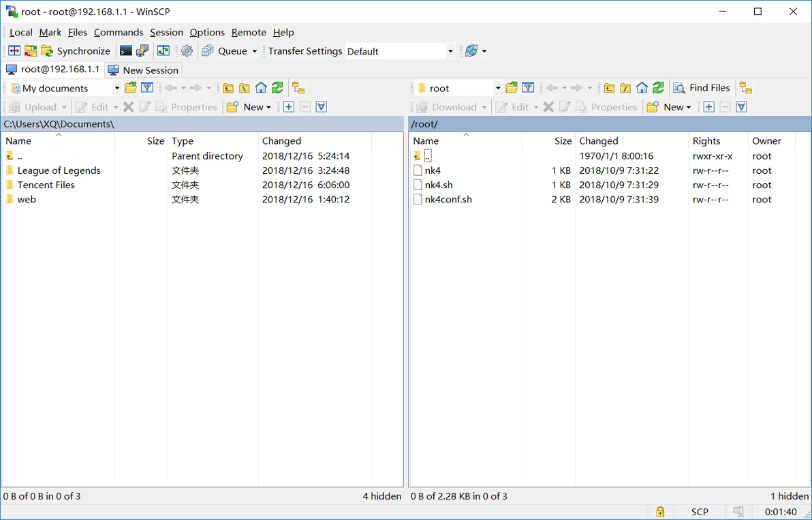Select the nk4conf.sh remote file
Screen dimensions: 812x520
448,200
